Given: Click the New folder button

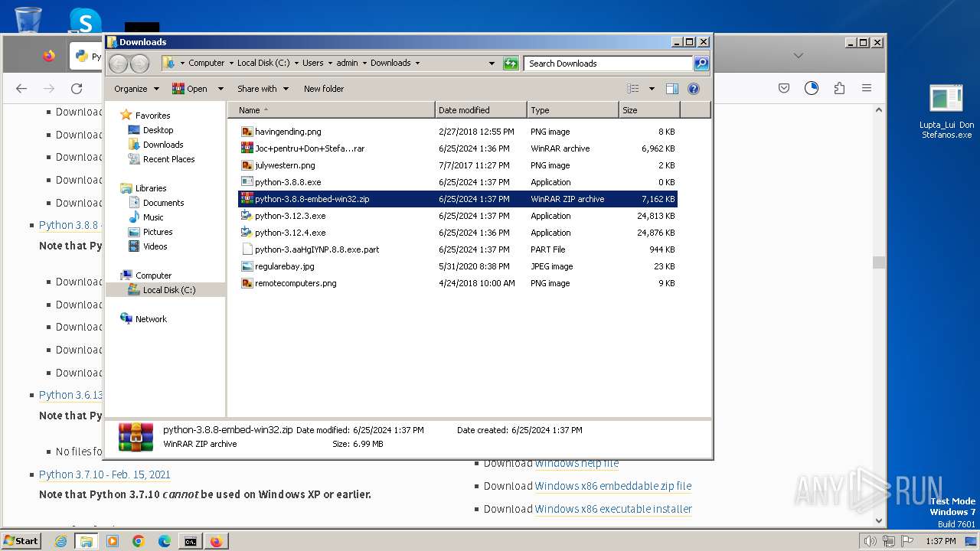Looking at the screenshot, I should (x=324, y=89).
